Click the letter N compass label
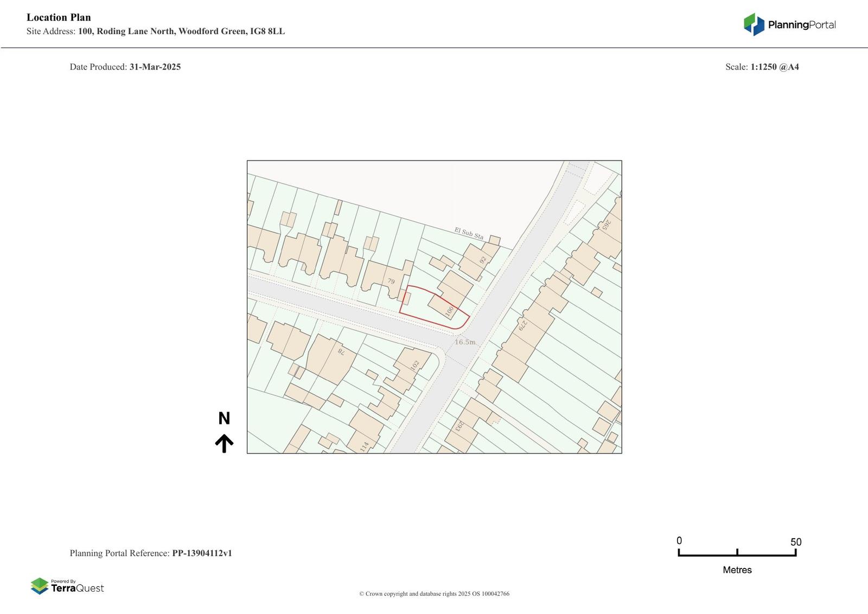 click(x=224, y=418)
